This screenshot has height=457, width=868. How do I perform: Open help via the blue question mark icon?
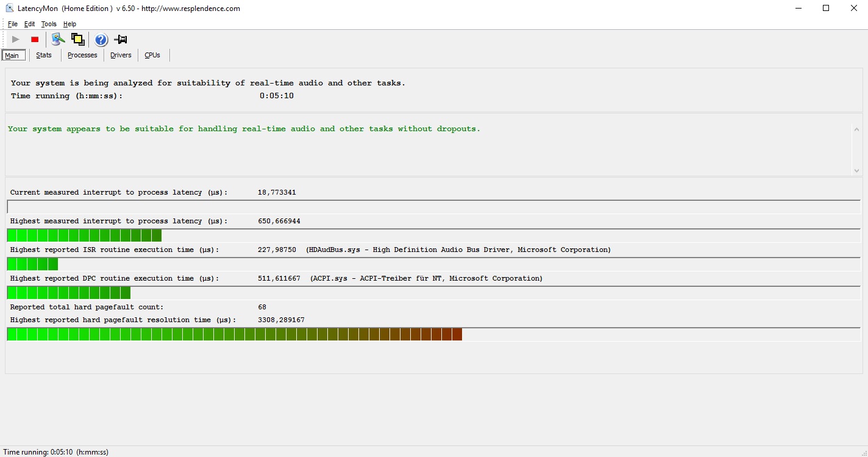[101, 40]
